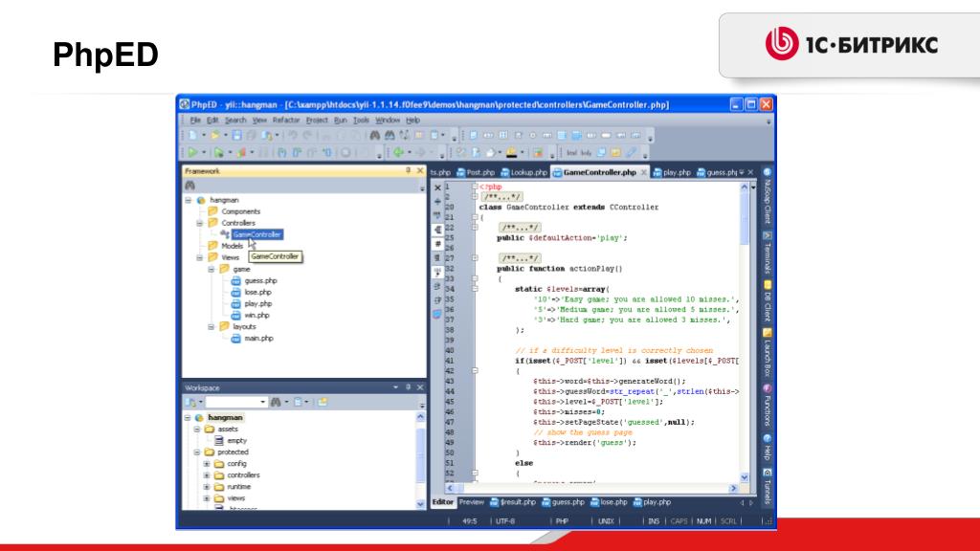Click the GameController class icon in Framework tree
The image size is (980, 551).
(x=224, y=234)
